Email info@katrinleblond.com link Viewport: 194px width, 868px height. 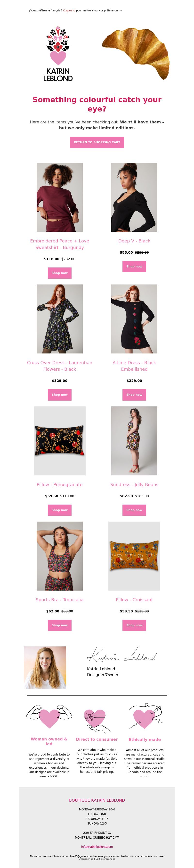click(97, 846)
